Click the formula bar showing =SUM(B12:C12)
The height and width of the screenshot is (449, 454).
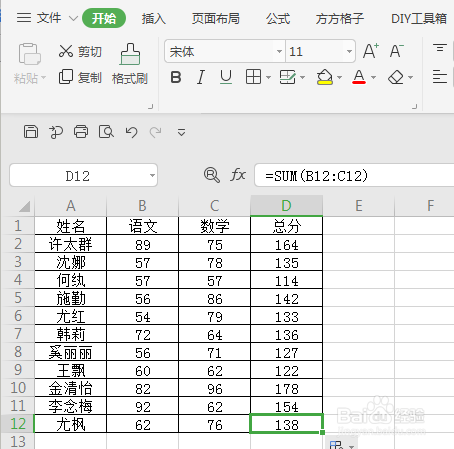354,175
